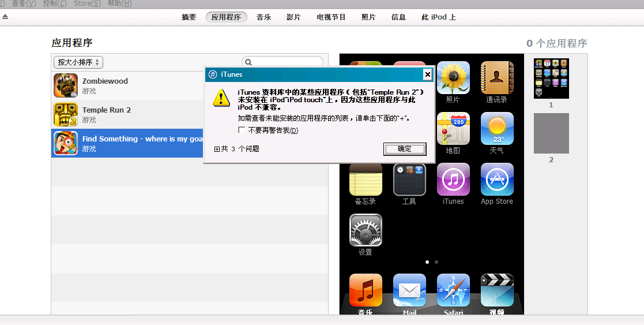Close the iTunes warning dialog
This screenshot has width=644, height=325.
(x=428, y=74)
